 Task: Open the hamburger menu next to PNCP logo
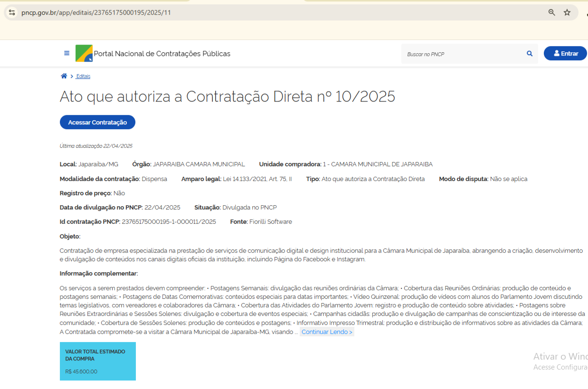point(66,53)
